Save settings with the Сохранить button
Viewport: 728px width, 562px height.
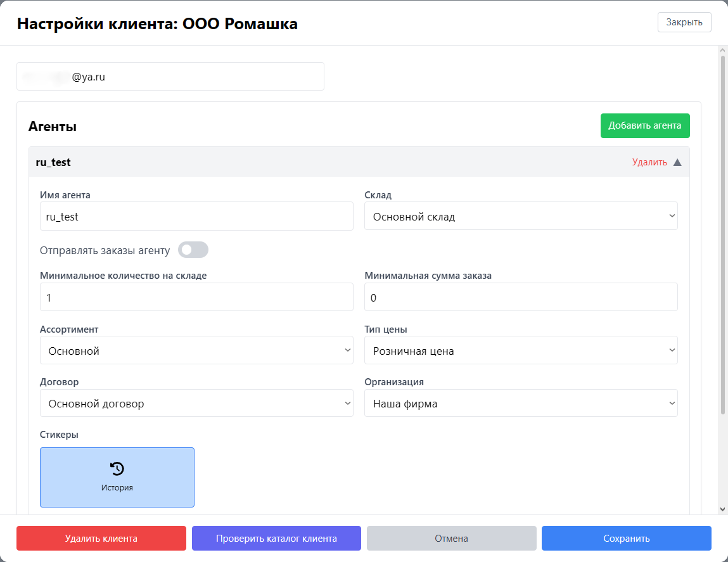tap(627, 539)
